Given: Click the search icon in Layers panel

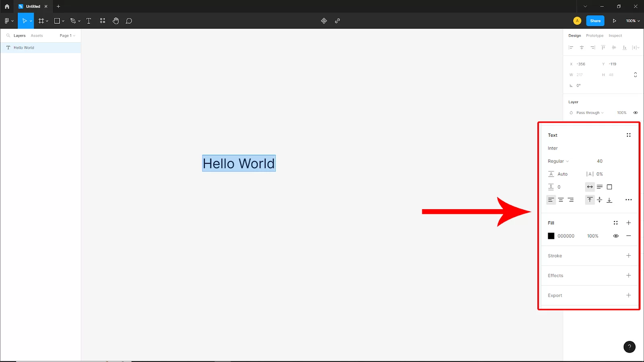Looking at the screenshot, I should click(8, 35).
